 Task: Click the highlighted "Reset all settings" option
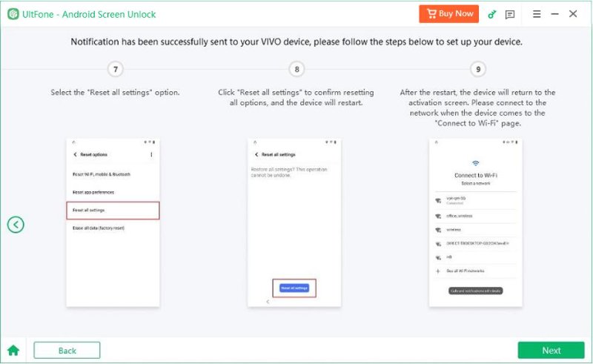pyautogui.click(x=113, y=211)
